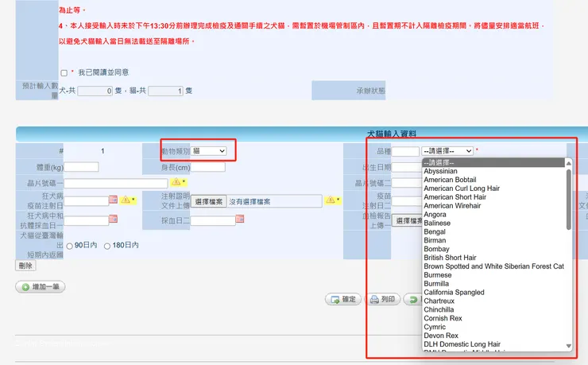Click warning icon beside vaccine date field
The width and height of the screenshot is (588, 365).
[x=126, y=200]
